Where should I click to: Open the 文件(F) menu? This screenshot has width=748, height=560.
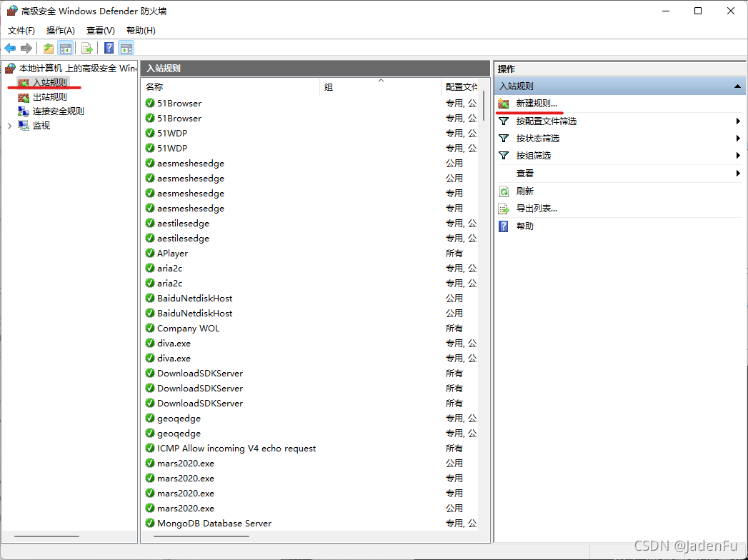click(x=21, y=31)
